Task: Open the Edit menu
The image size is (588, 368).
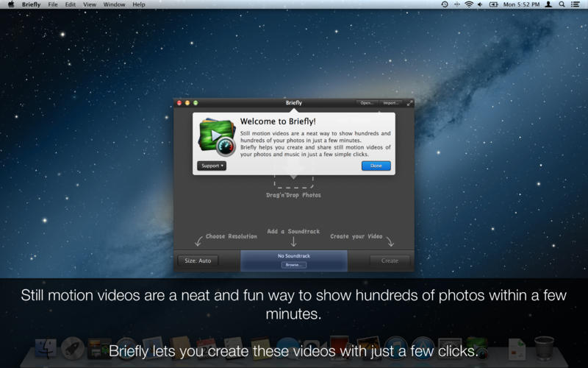Action: [x=70, y=4]
